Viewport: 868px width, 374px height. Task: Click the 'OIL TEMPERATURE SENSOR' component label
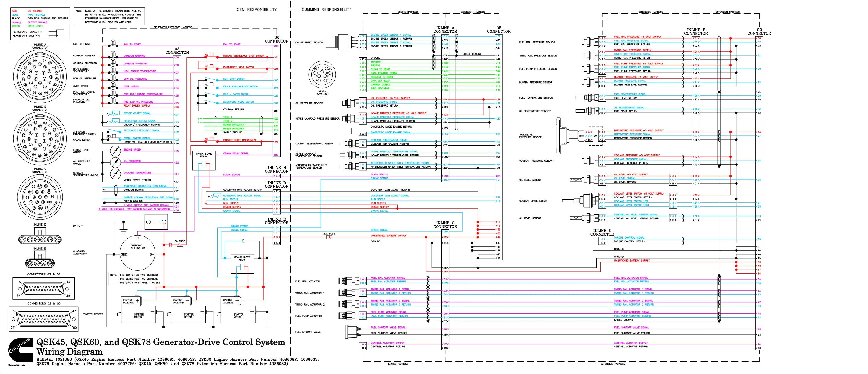tap(535, 111)
